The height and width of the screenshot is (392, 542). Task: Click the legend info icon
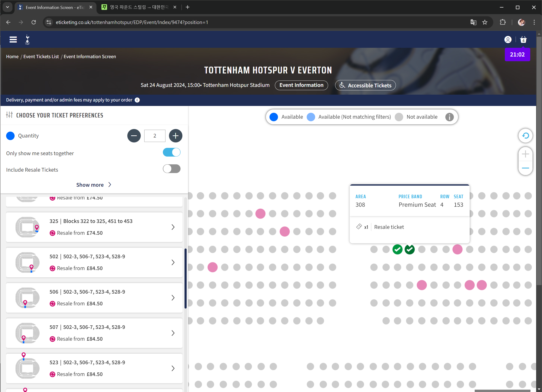[449, 117]
